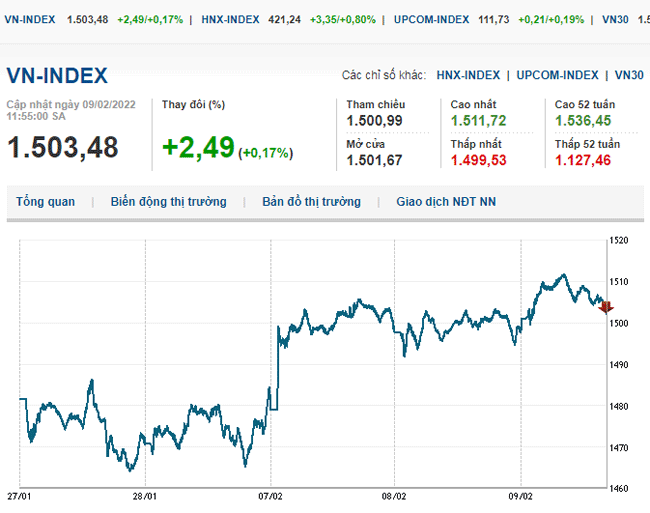The height and width of the screenshot is (513, 650).
Task: Click HNX-INDEX in the top ticker bar
Action: pyautogui.click(x=230, y=19)
